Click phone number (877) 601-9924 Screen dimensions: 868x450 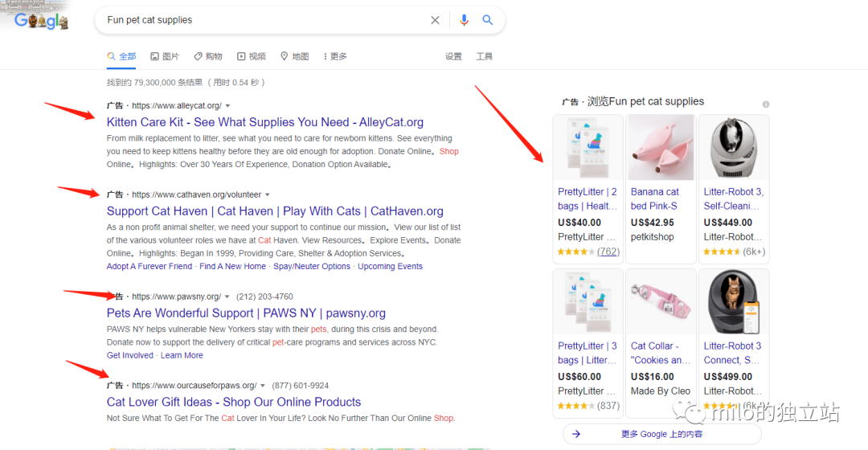point(300,386)
